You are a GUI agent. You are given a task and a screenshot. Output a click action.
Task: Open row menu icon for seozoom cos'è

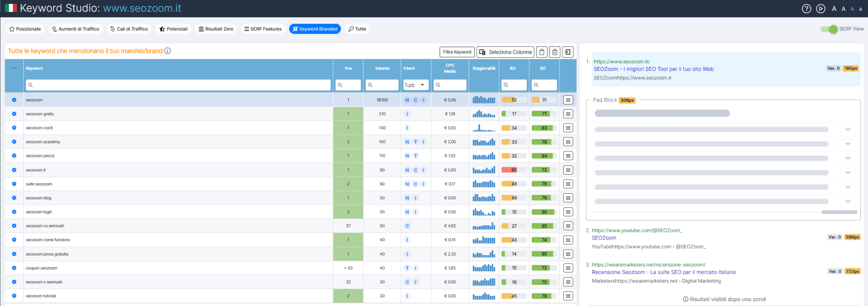568,128
